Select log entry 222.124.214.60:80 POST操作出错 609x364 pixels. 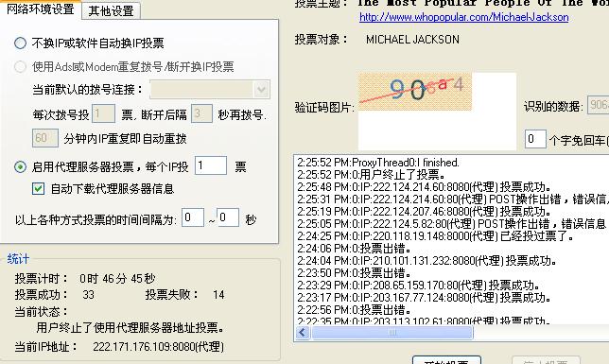point(453,199)
